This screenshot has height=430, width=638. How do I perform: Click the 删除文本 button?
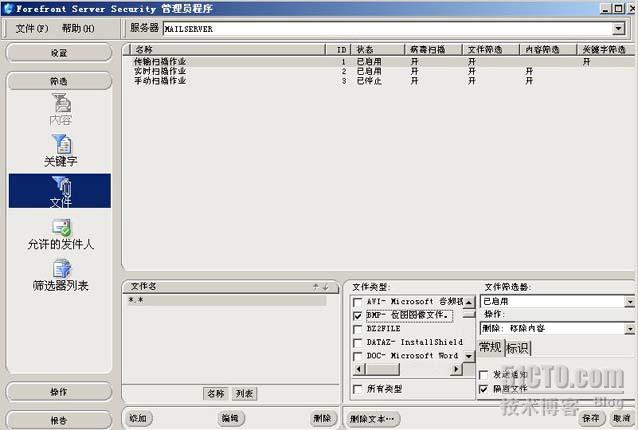(x=372, y=419)
